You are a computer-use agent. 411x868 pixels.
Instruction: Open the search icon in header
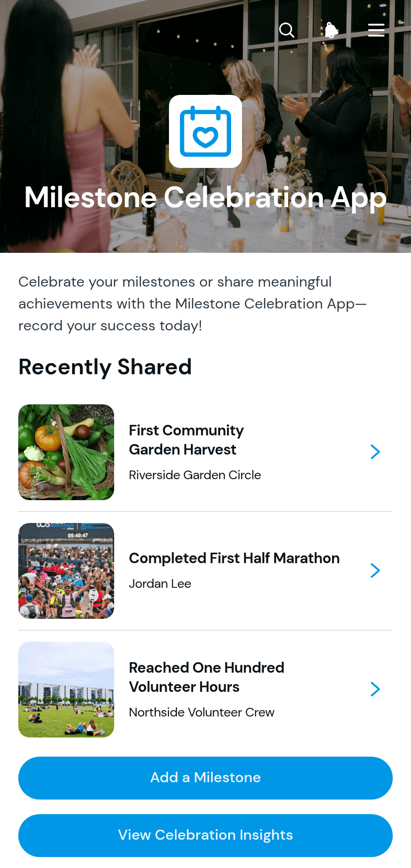pyautogui.click(x=287, y=30)
